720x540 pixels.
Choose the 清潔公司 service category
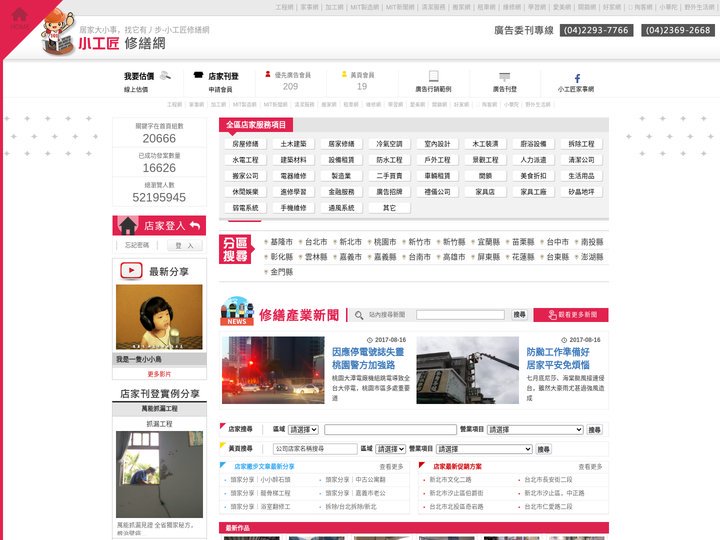[581, 160]
